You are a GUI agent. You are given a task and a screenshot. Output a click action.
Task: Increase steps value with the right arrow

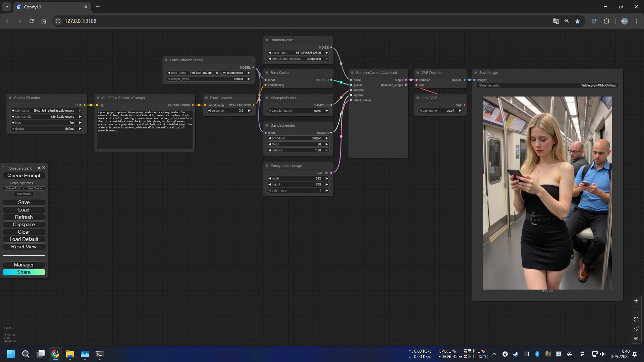[327, 144]
